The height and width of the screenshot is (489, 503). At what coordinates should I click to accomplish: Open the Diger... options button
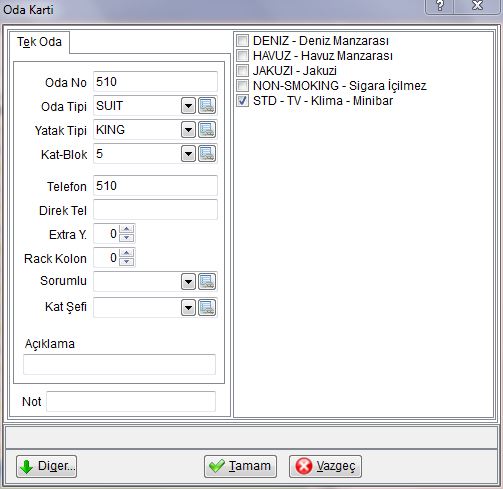point(46,466)
